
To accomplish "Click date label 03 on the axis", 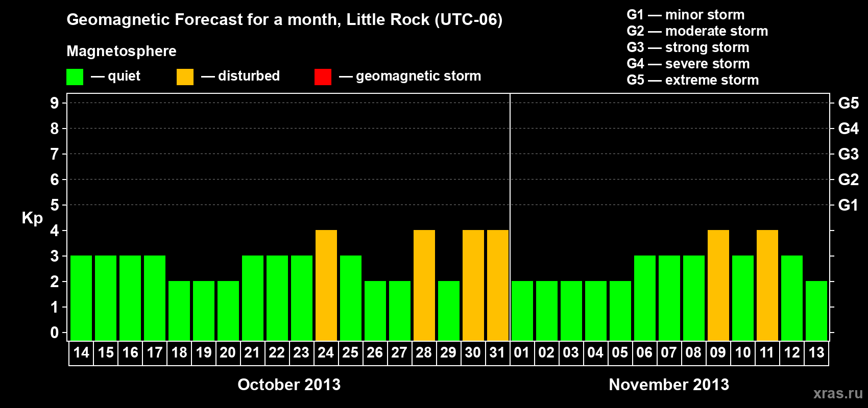I will coord(571,352).
